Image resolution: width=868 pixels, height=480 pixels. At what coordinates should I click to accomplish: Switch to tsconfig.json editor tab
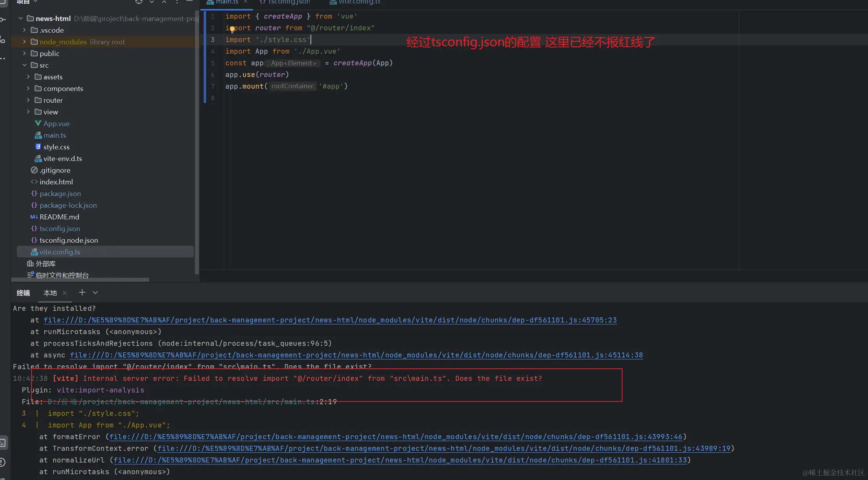pos(289,2)
